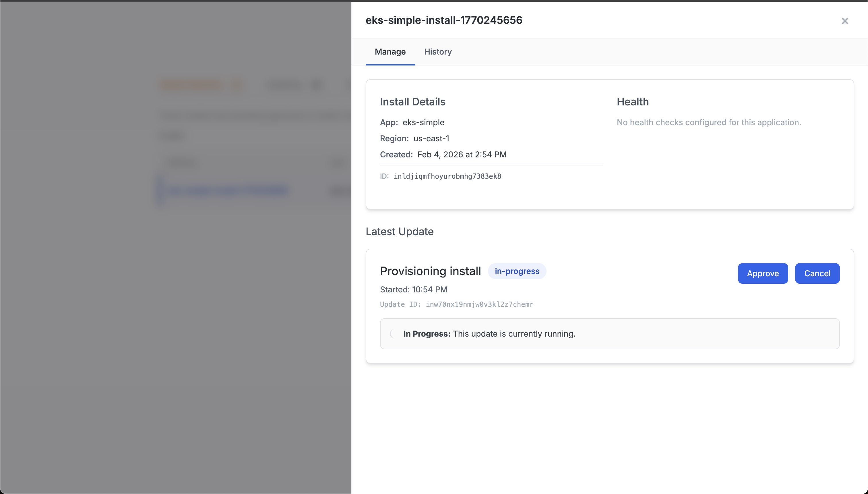The height and width of the screenshot is (494, 868).
Task: Click the no health checks configured message
Action: (709, 122)
